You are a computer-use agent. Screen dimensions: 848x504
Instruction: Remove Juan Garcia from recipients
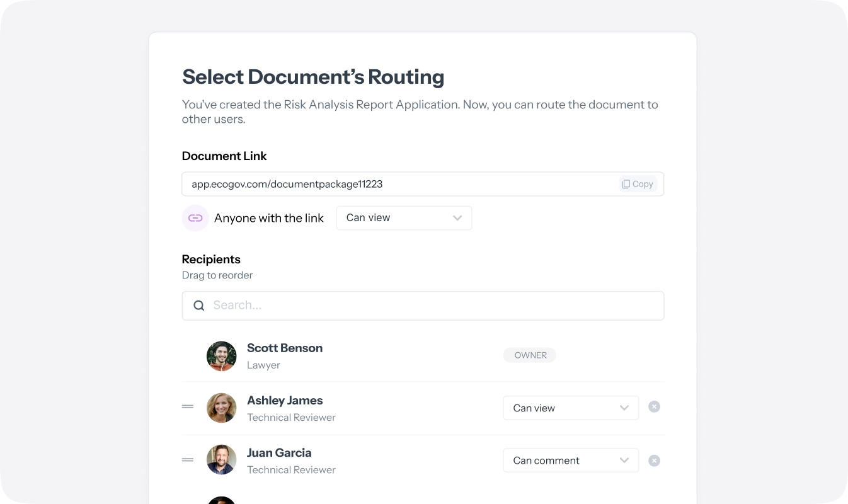[655, 461]
